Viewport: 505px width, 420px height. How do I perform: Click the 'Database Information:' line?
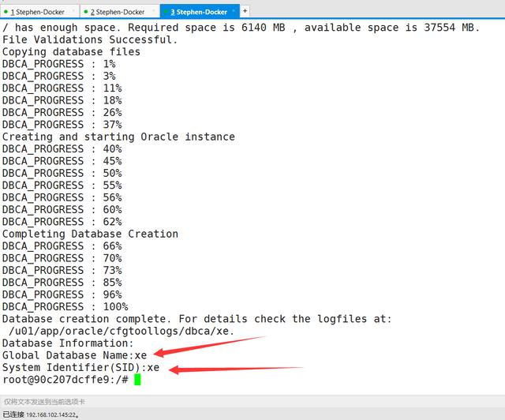pyautogui.click(x=68, y=343)
